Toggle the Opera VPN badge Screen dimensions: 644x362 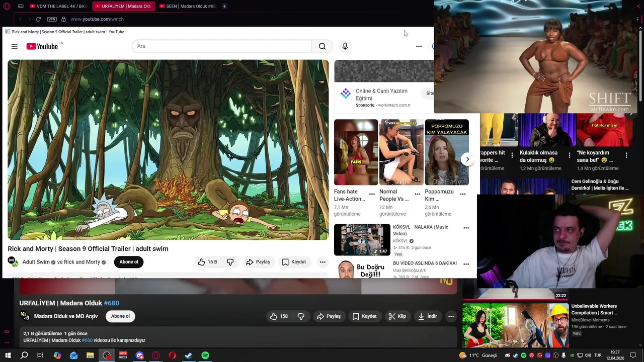[x=52, y=19]
